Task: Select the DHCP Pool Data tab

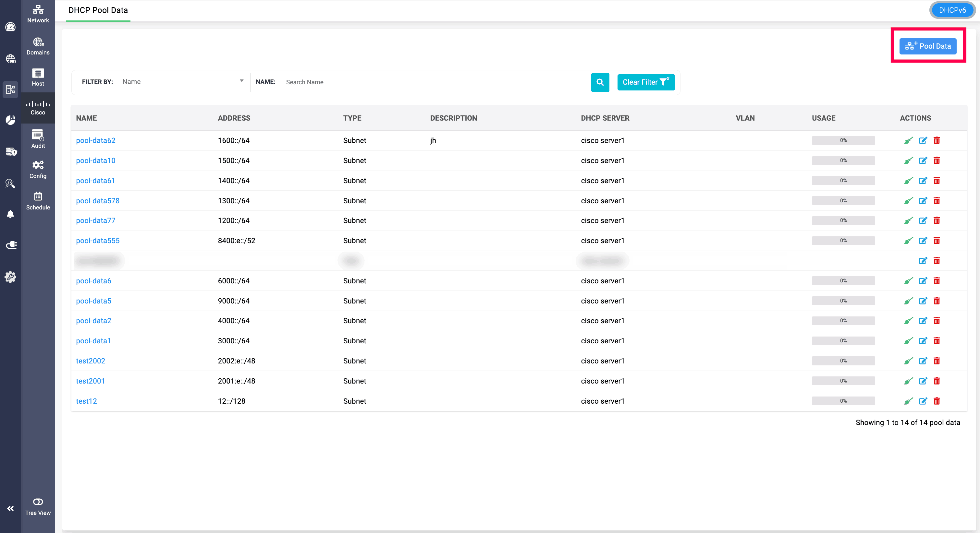Action: coord(98,10)
